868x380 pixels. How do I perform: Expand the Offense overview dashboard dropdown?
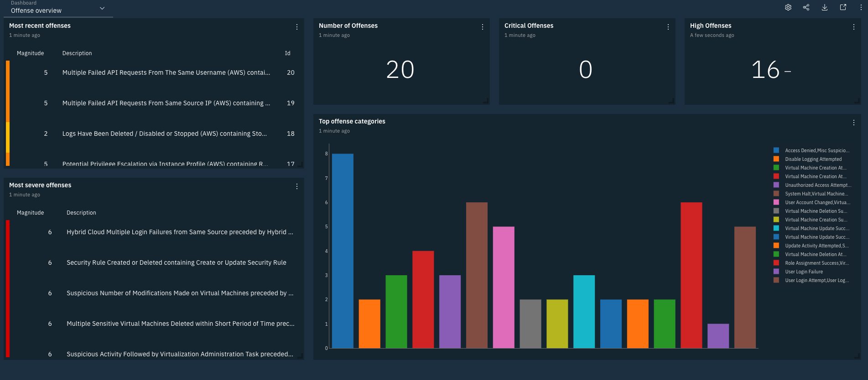tap(58, 9)
